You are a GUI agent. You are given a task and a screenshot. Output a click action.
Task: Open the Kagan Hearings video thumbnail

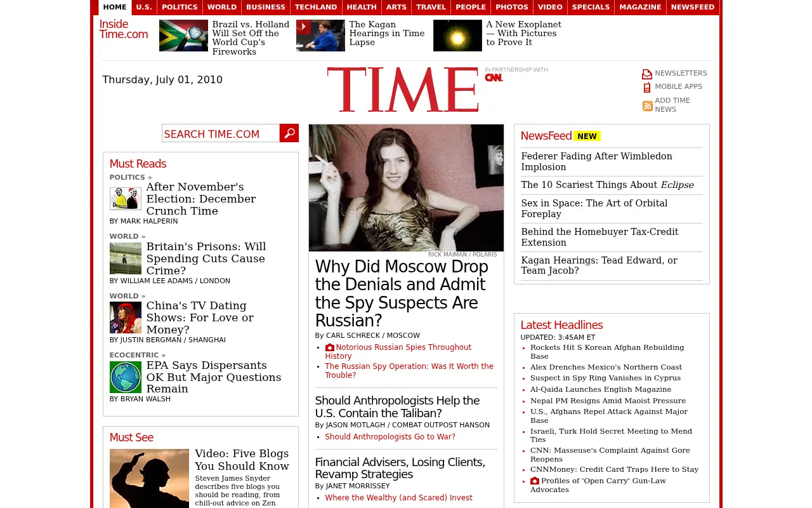click(x=320, y=36)
